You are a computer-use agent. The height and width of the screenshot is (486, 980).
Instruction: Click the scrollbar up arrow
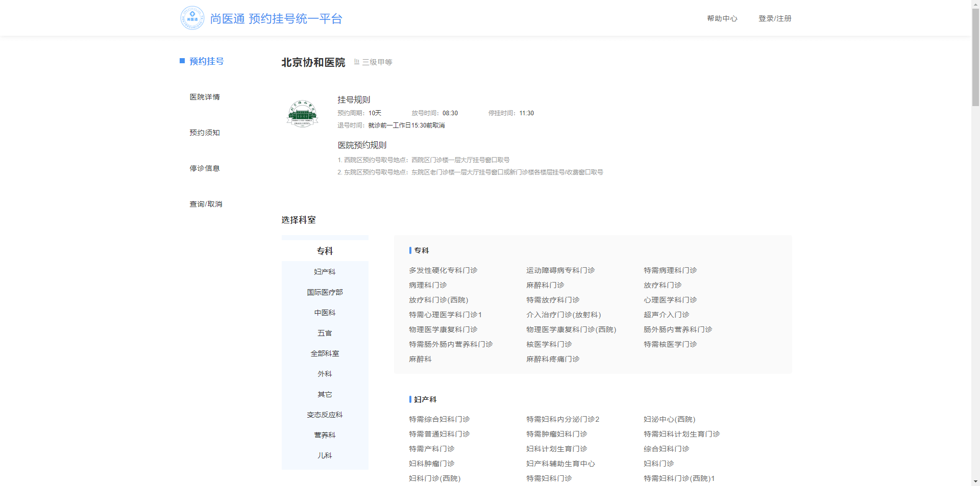pyautogui.click(x=975, y=4)
